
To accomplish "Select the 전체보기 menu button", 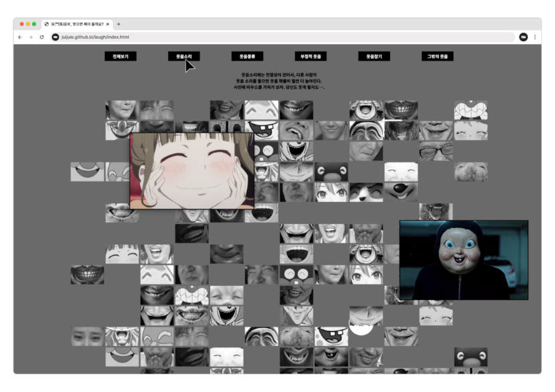I will pyautogui.click(x=120, y=57).
